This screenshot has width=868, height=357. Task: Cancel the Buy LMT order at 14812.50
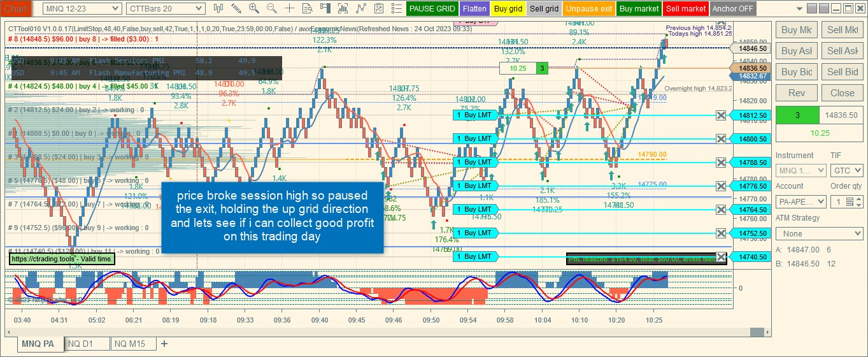click(721, 115)
